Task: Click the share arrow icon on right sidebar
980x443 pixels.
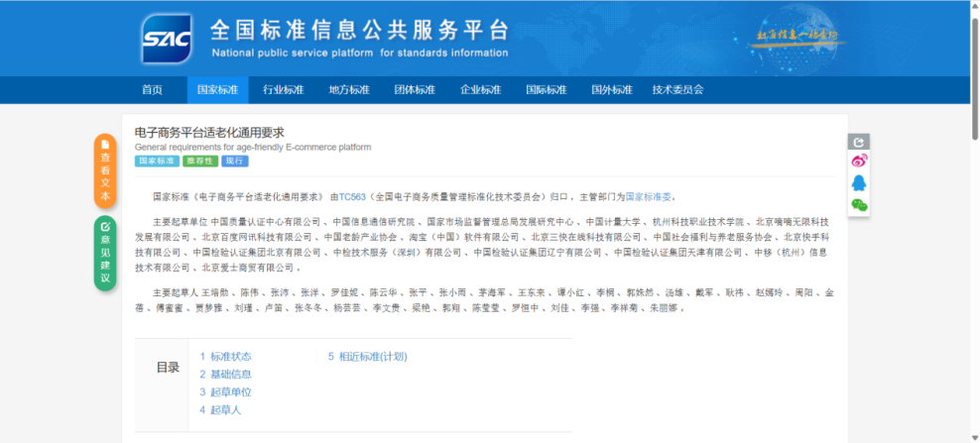Action: pos(859,142)
